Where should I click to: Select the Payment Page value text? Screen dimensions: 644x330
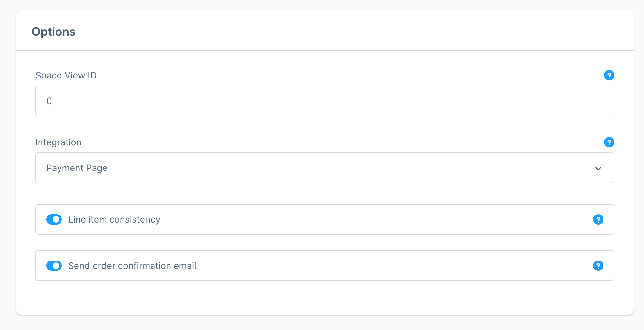[x=77, y=168]
